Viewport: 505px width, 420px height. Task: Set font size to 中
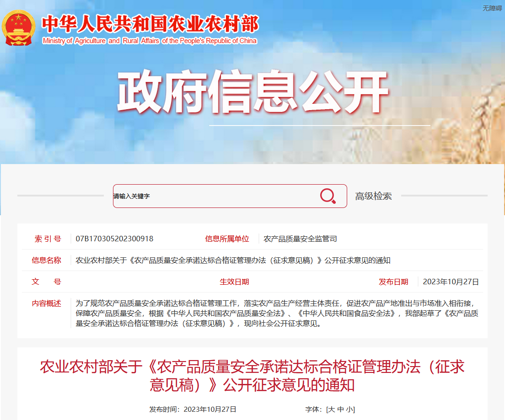(341, 409)
